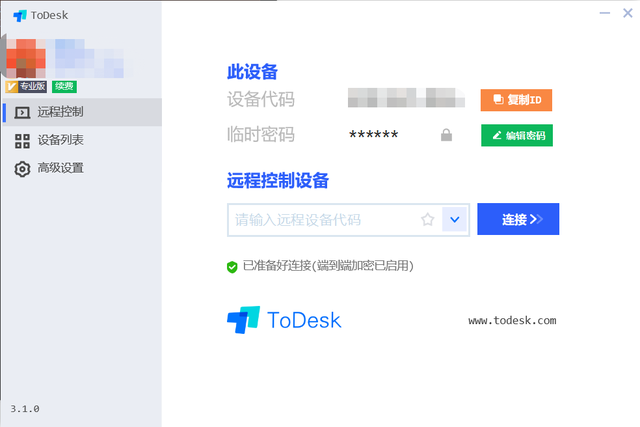Image resolution: width=640 pixels, height=427 pixels.
Task: Click the 续费 renew badge
Action: click(x=64, y=86)
